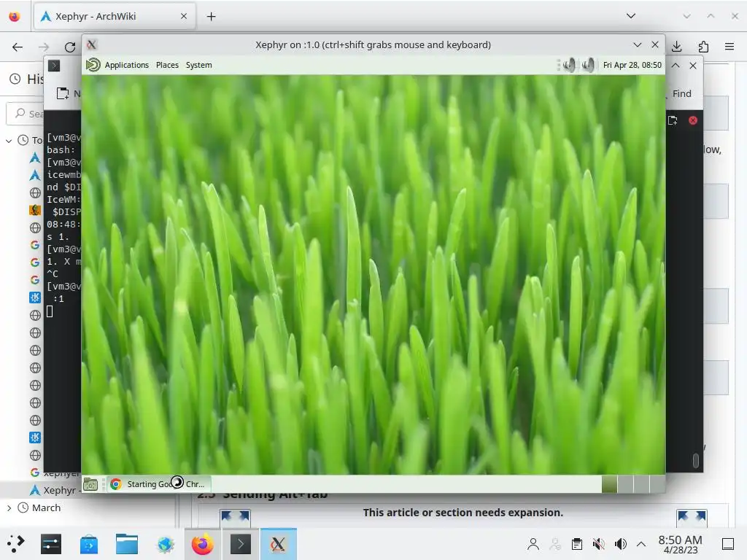Switch to Xephyr in the taskbar
The width and height of the screenshot is (747, 560).
[278, 544]
